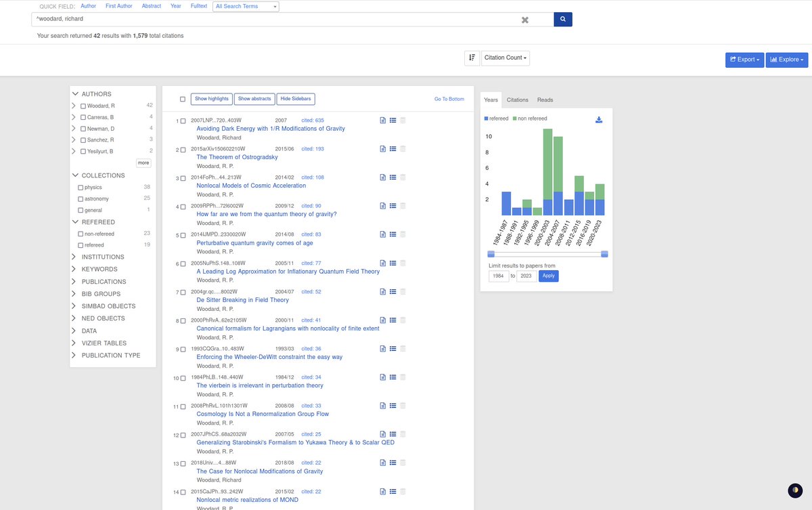812x510 pixels.
Task: Toggle sort direction icon beside Citation Count
Action: (472, 58)
